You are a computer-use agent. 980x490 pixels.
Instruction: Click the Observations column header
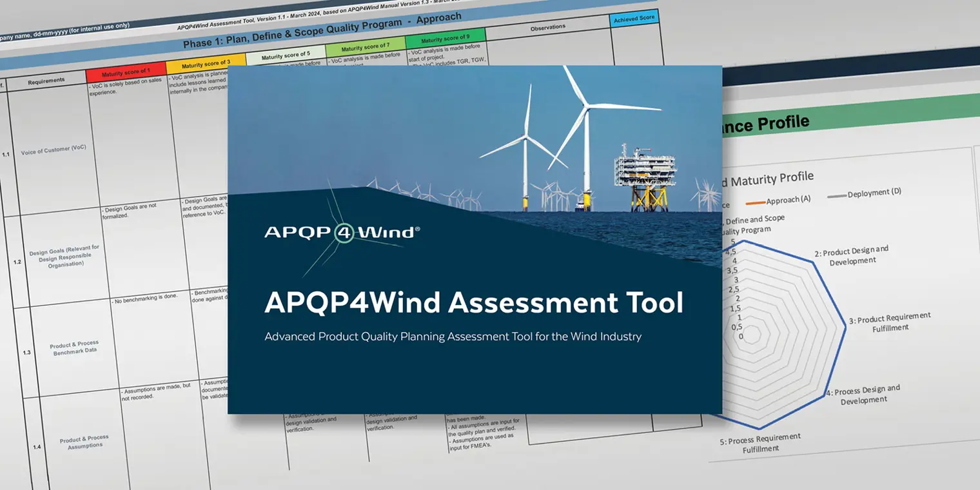549,27
